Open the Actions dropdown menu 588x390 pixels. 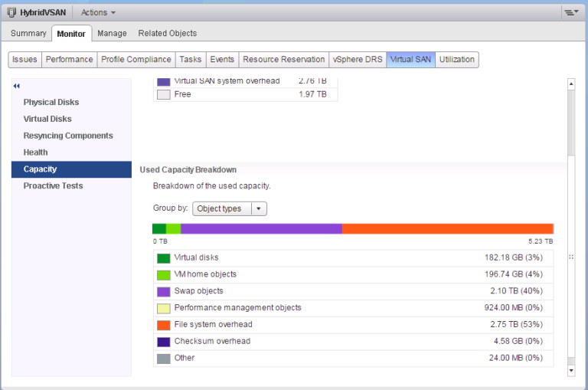[x=98, y=12]
